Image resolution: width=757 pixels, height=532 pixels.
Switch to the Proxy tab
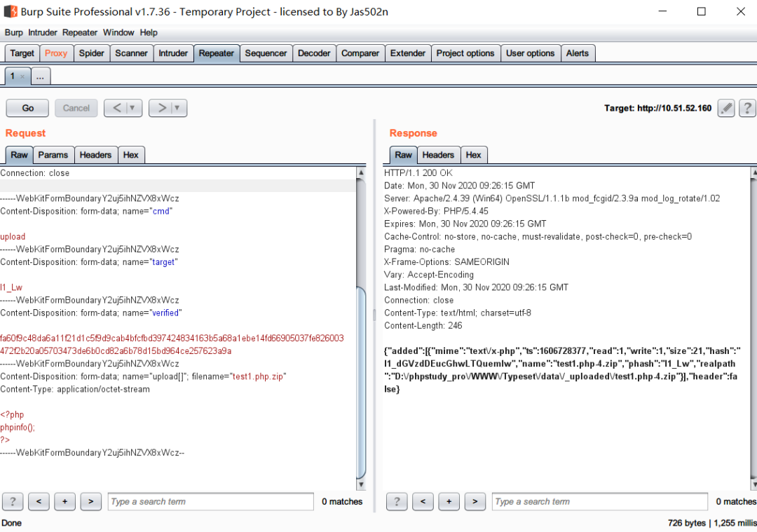pos(56,53)
